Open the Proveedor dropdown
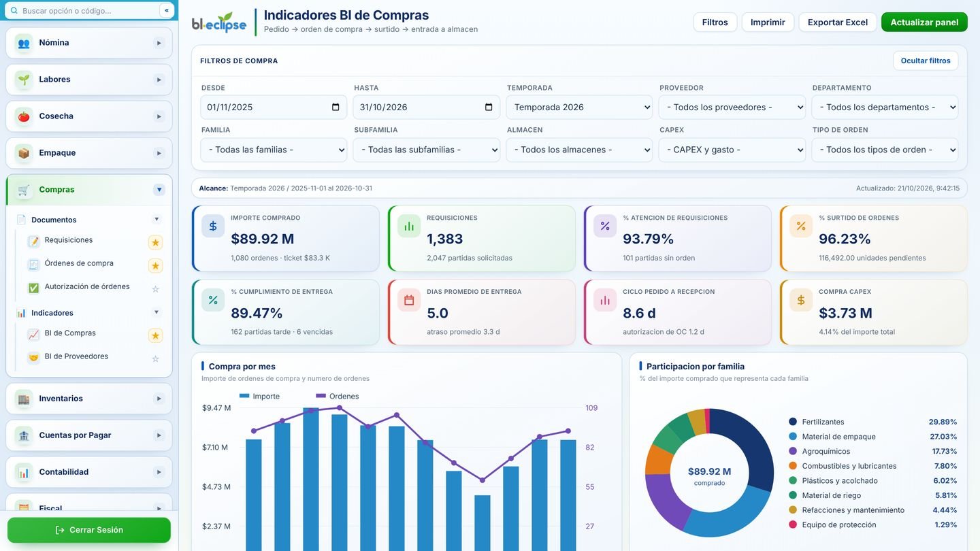The image size is (980, 551). click(x=732, y=107)
